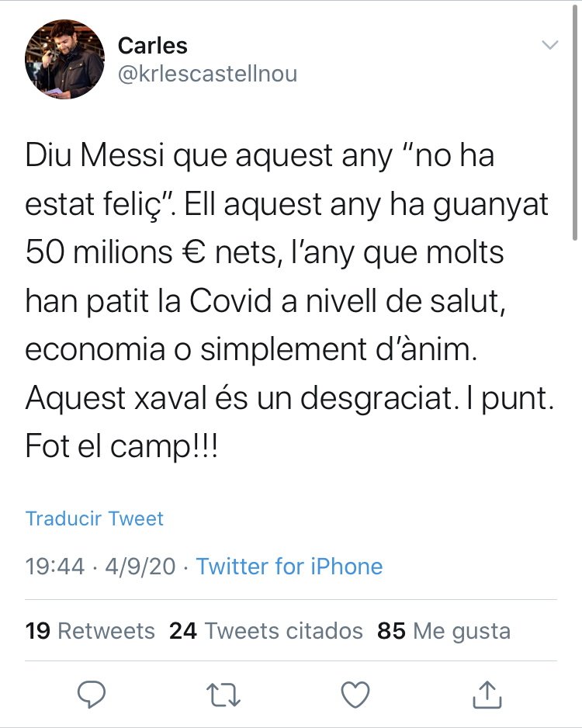Expand the tweet options chevron
Screen dimensions: 582x728
pos(549,45)
